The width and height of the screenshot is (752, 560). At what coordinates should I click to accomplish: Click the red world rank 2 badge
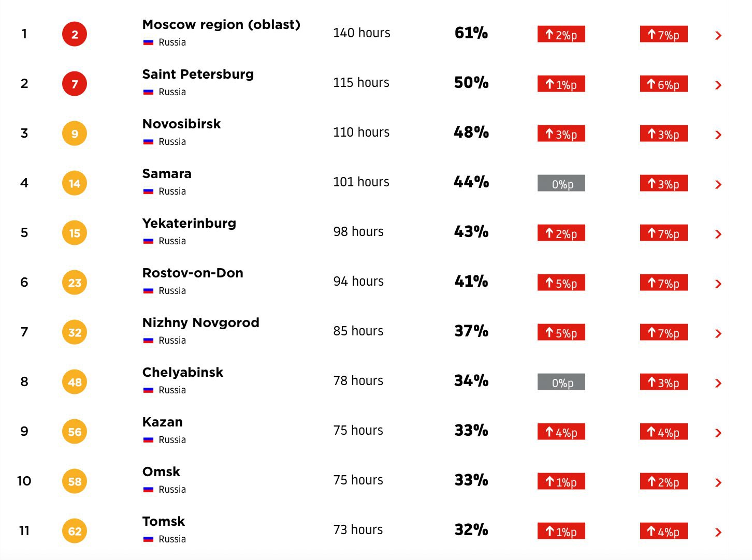tap(75, 34)
